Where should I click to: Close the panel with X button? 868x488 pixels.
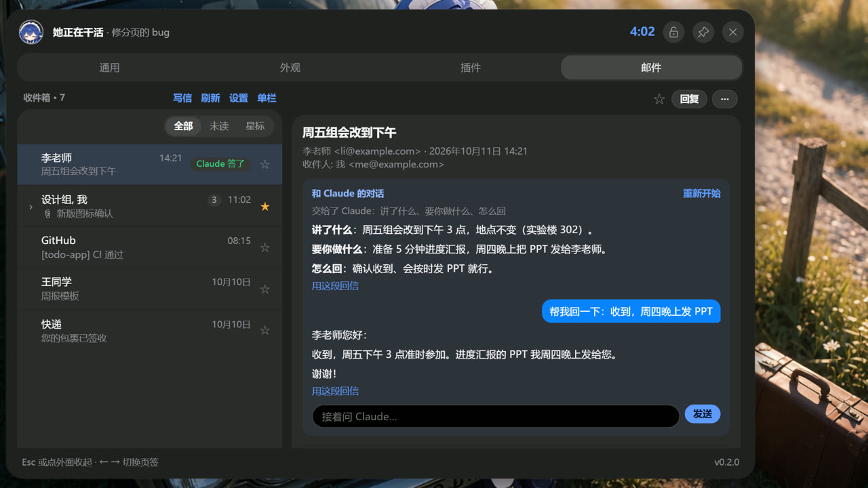(733, 32)
